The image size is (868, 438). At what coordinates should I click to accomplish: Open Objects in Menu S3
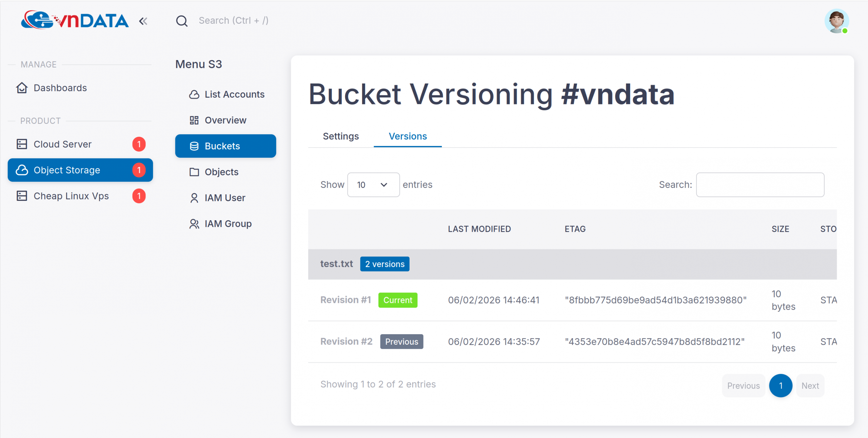point(221,172)
